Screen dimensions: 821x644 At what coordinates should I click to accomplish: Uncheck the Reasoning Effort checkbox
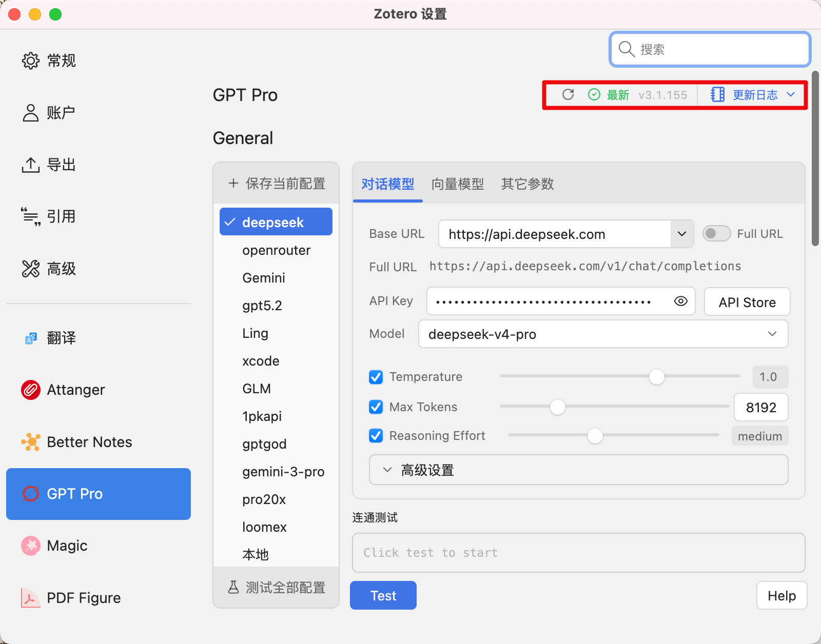pyautogui.click(x=376, y=436)
